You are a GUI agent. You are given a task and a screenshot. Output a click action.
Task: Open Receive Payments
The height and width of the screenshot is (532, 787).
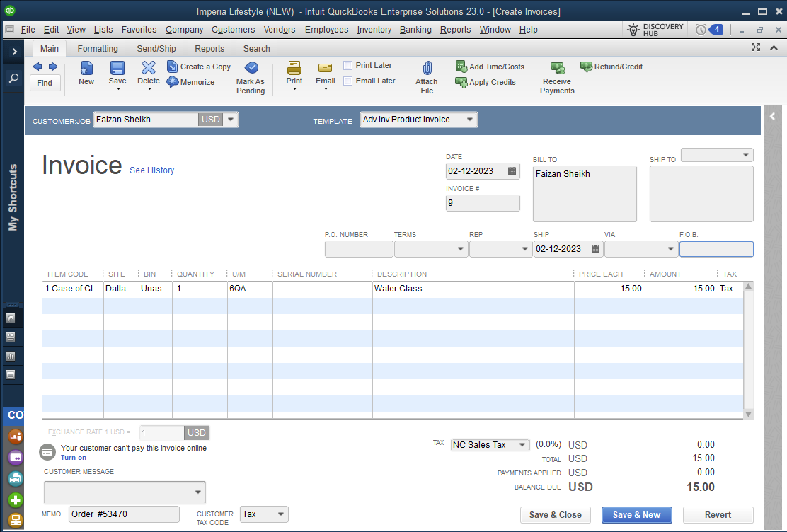click(557, 78)
